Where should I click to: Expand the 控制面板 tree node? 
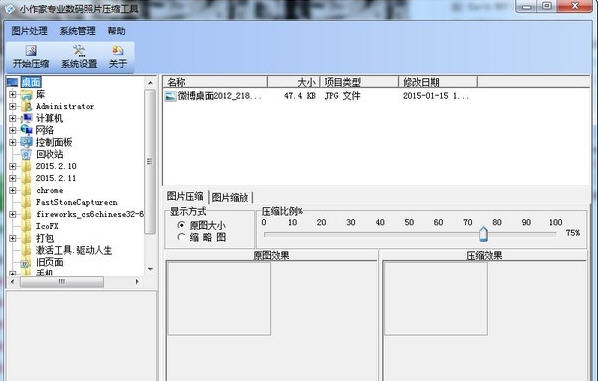[x=13, y=142]
